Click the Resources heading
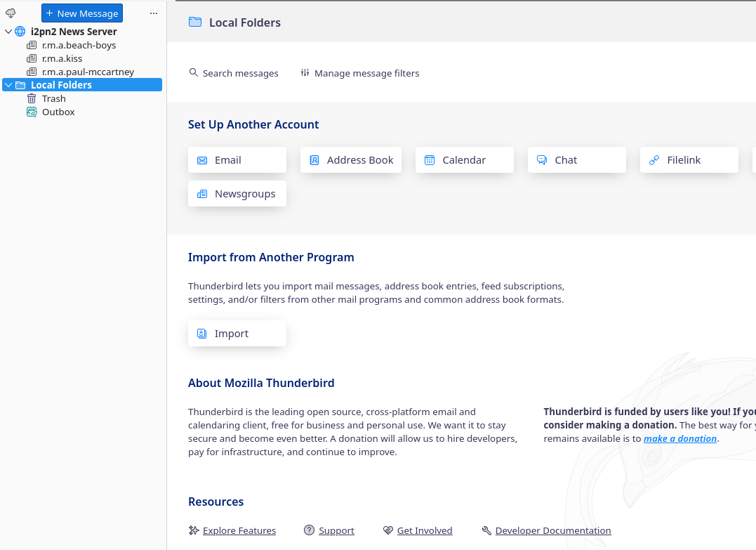Screen dimensions: 756x550 point(216,502)
